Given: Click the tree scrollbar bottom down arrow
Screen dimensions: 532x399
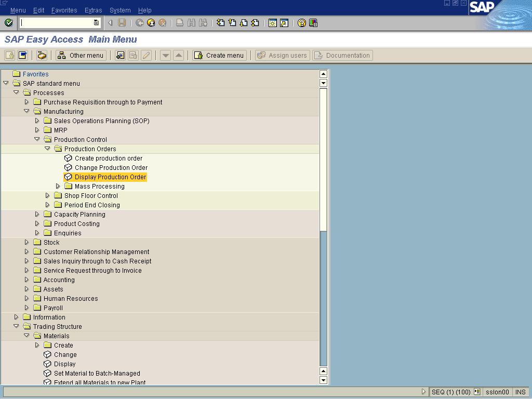Looking at the screenshot, I should pyautogui.click(x=323, y=380).
